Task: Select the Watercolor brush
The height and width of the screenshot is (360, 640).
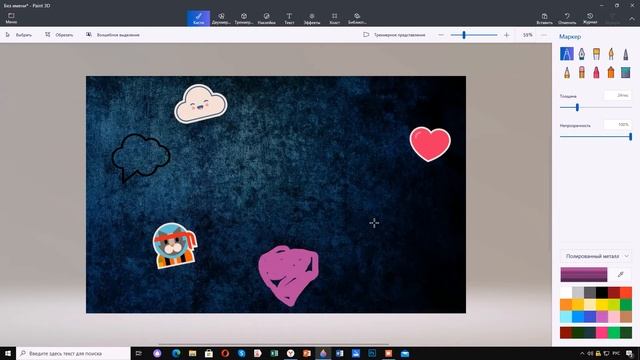Action: 611,54
